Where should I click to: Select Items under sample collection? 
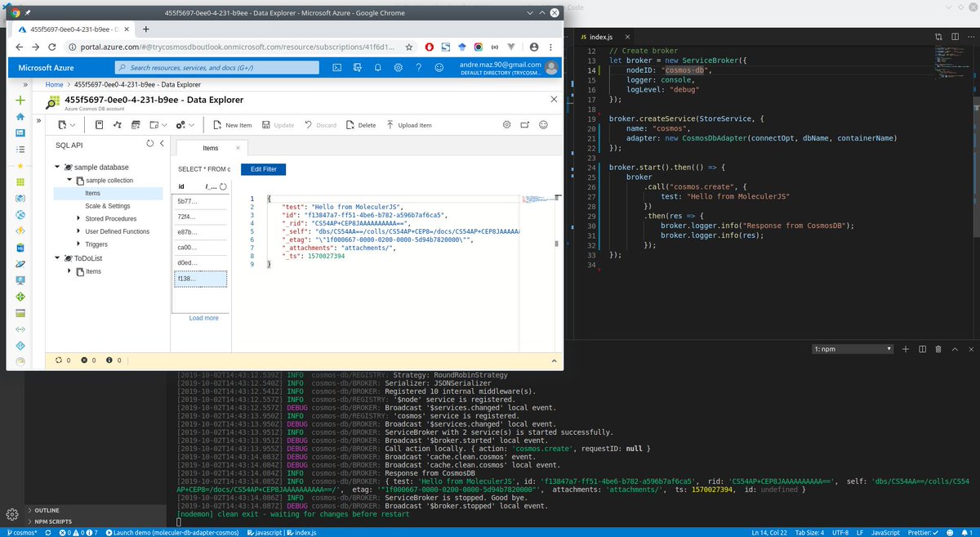pyautogui.click(x=109, y=194)
